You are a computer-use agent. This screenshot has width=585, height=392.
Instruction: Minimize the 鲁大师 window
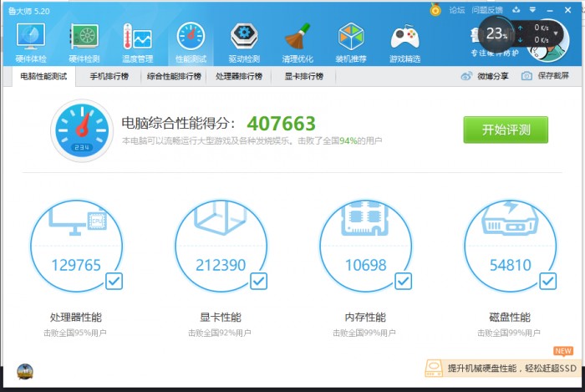pyautogui.click(x=550, y=10)
